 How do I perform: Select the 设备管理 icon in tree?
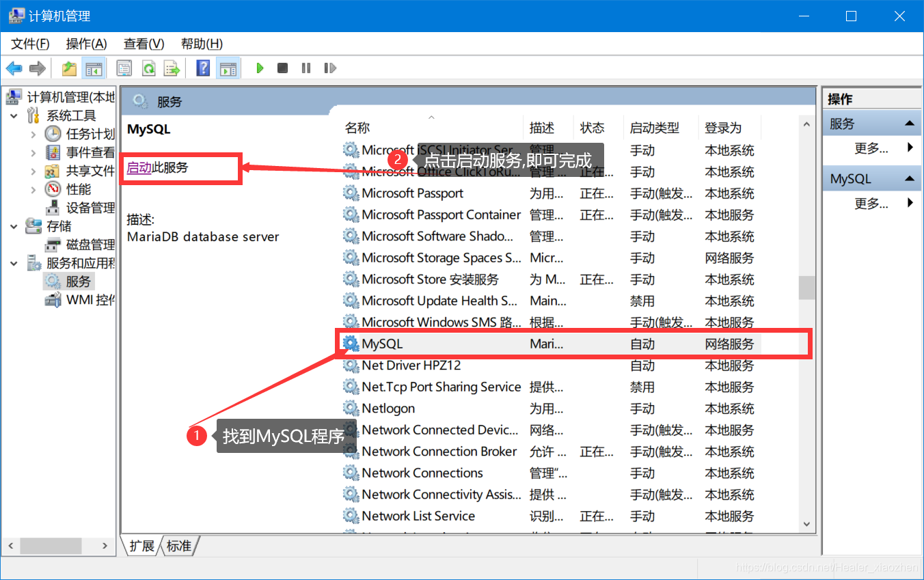(x=53, y=208)
